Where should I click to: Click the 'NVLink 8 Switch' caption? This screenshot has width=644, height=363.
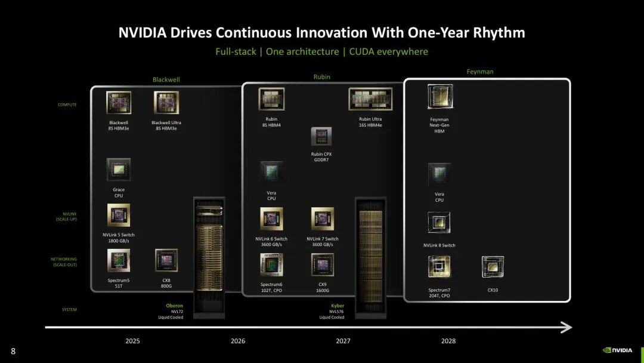(439, 245)
